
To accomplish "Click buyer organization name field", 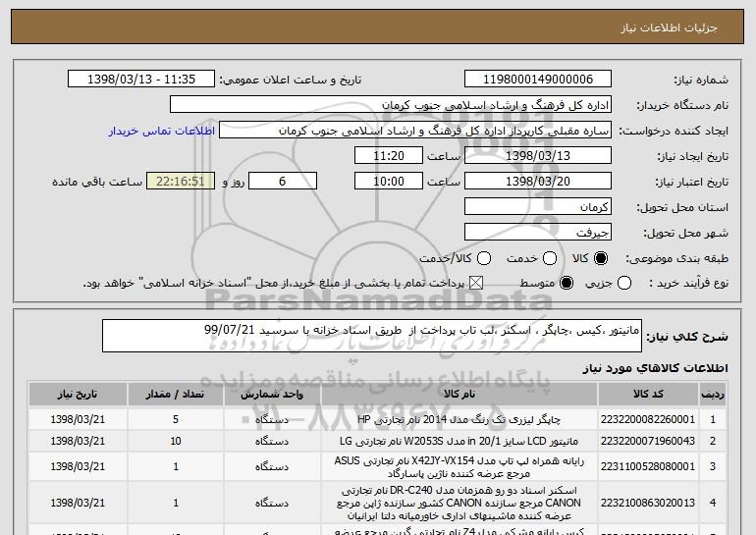I will [391, 105].
